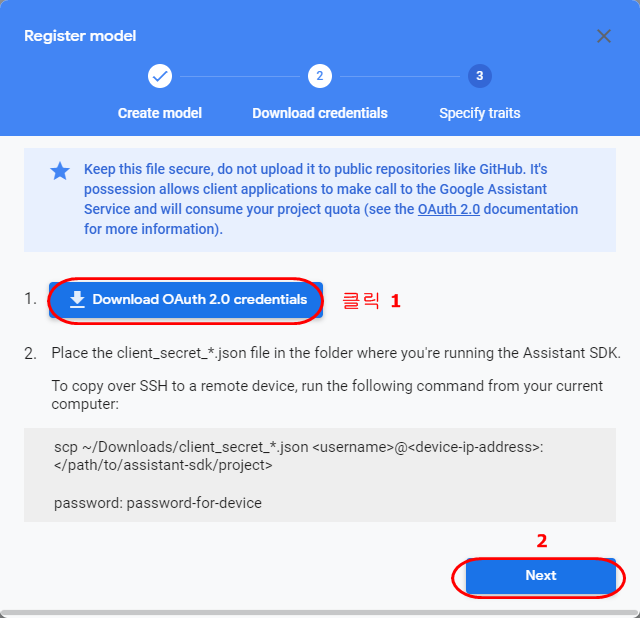Click the password-for-device line in code box
Image resolution: width=640 pixels, height=618 pixels.
tap(158, 503)
